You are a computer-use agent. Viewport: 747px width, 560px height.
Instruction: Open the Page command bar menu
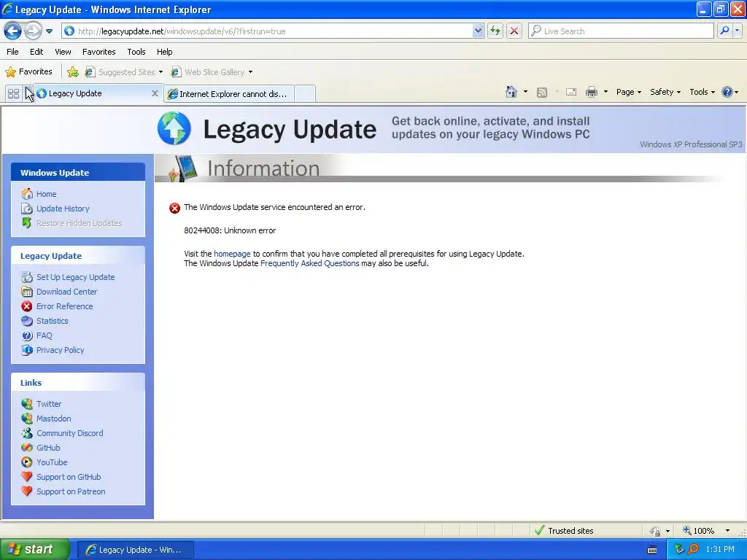pos(628,92)
